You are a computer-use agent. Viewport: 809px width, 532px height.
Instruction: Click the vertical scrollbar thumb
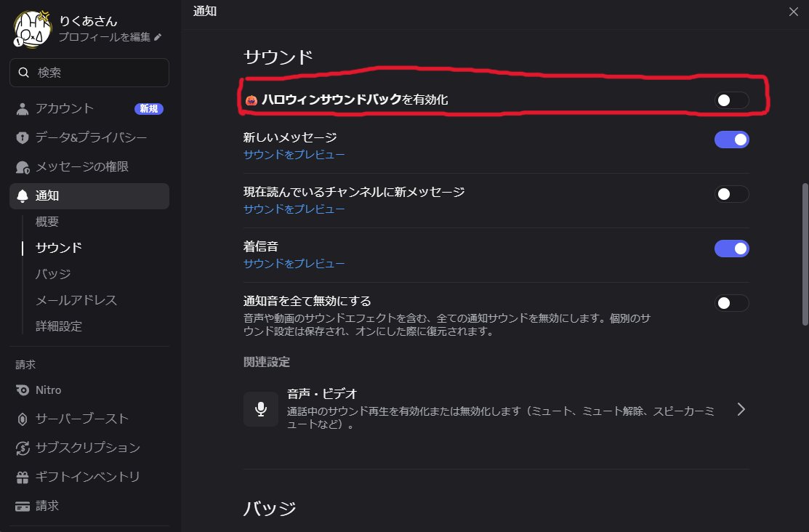coord(805,254)
